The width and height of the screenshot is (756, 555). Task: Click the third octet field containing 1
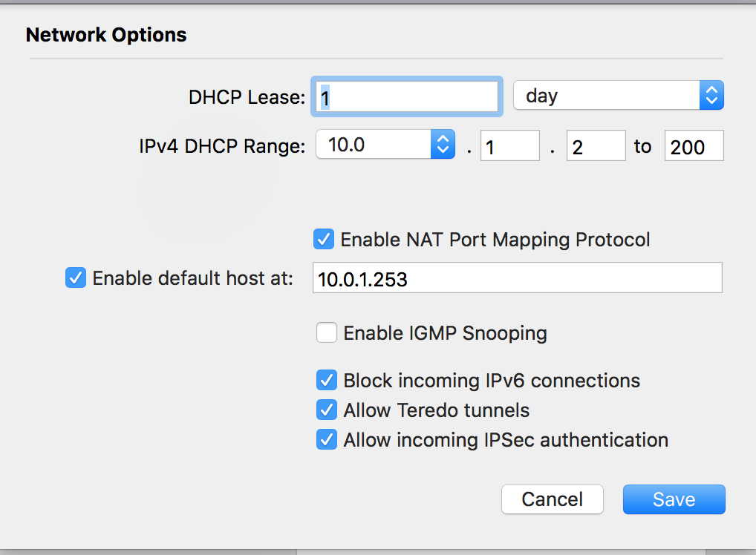(x=509, y=146)
